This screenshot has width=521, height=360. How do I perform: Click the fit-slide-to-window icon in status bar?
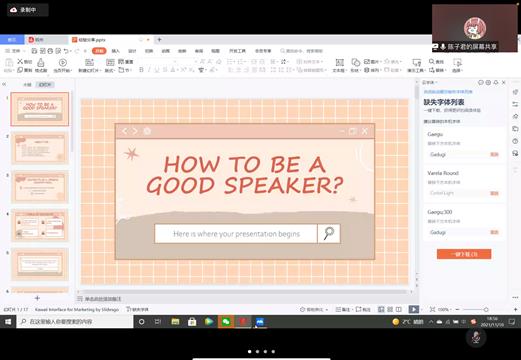point(432,309)
